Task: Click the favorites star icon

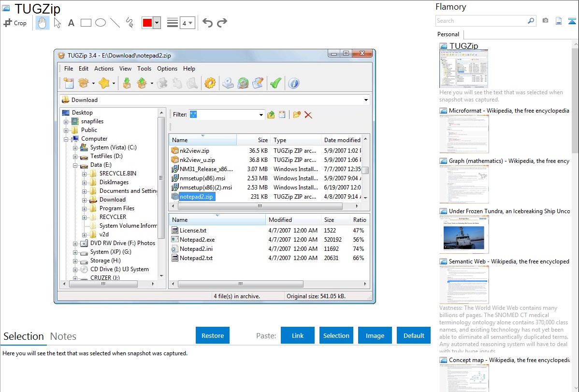Action: tap(104, 84)
